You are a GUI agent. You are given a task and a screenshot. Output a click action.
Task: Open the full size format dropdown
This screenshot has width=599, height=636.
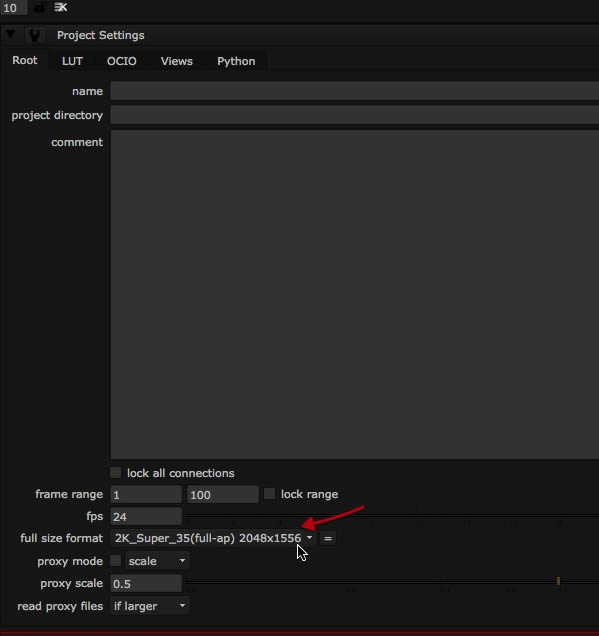pos(213,538)
